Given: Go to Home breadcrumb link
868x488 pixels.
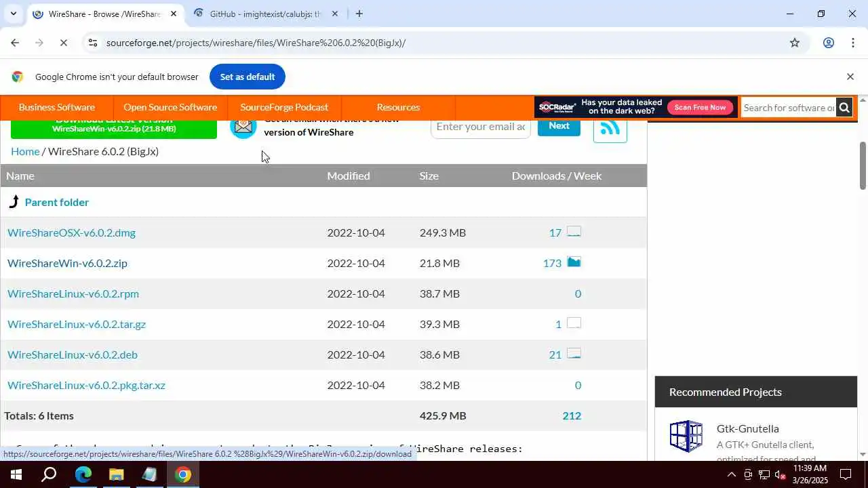Looking at the screenshot, I should pyautogui.click(x=25, y=151).
